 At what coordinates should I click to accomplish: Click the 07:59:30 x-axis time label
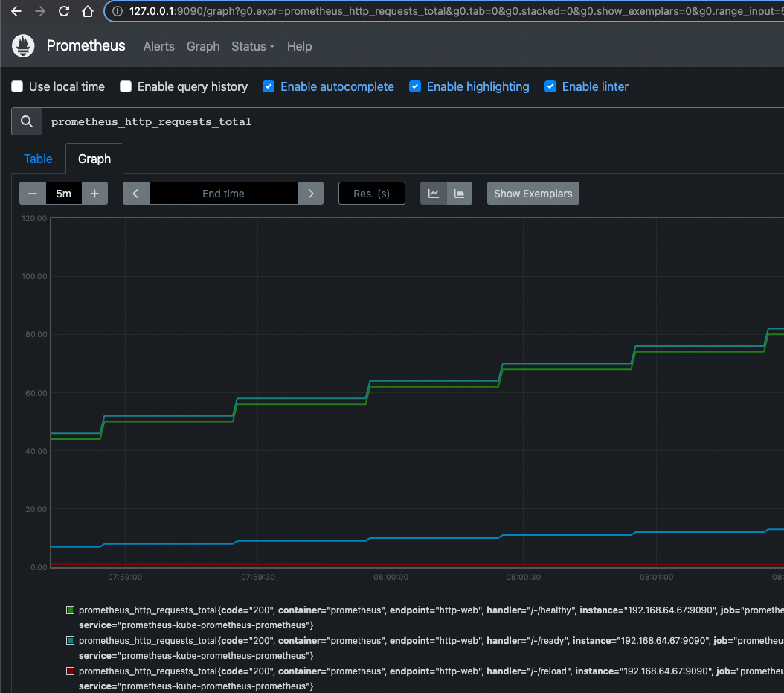258,577
